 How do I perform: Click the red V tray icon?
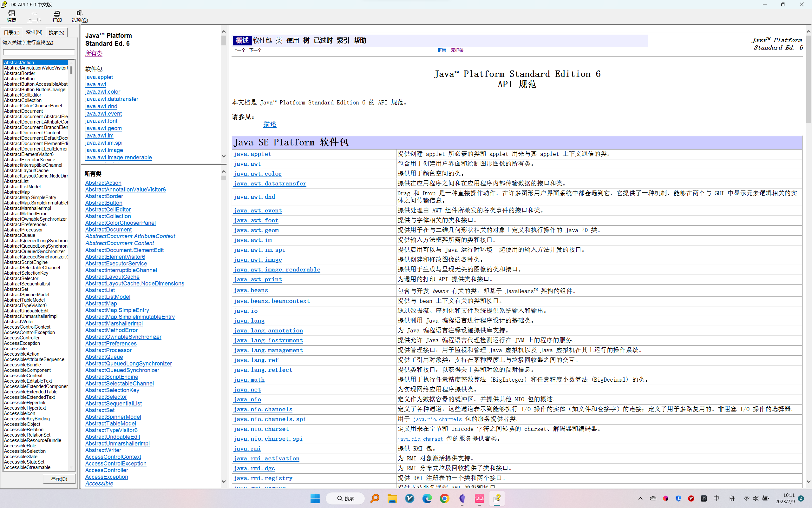tap(691, 498)
